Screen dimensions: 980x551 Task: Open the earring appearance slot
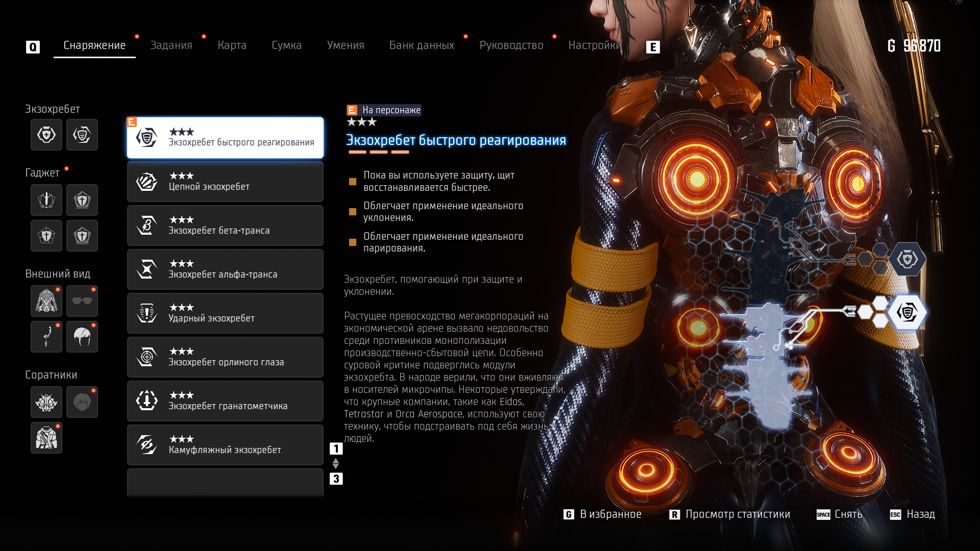(x=46, y=337)
